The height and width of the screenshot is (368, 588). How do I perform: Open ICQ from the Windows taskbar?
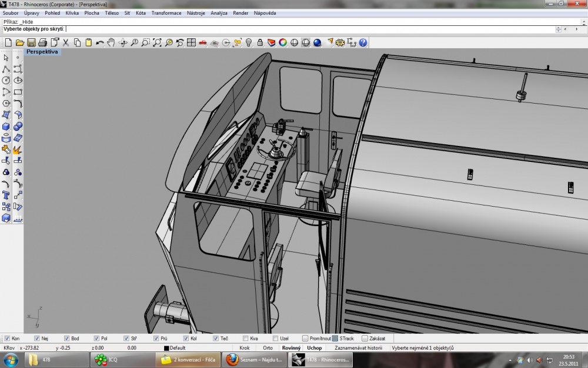[x=123, y=360]
